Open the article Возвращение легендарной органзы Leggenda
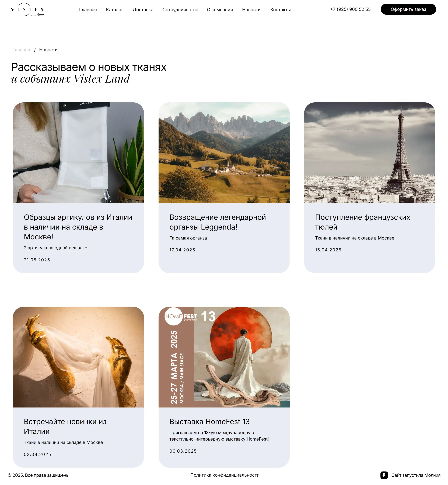This screenshot has width=448, height=485. pos(218,222)
